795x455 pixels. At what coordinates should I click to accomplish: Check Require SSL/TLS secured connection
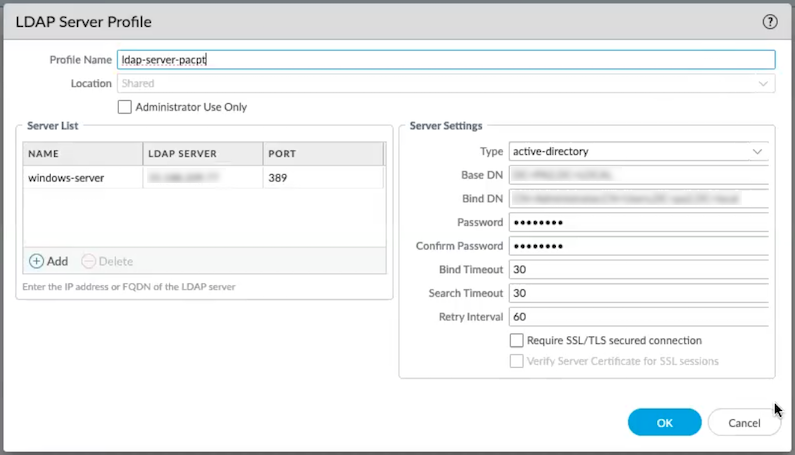(517, 341)
